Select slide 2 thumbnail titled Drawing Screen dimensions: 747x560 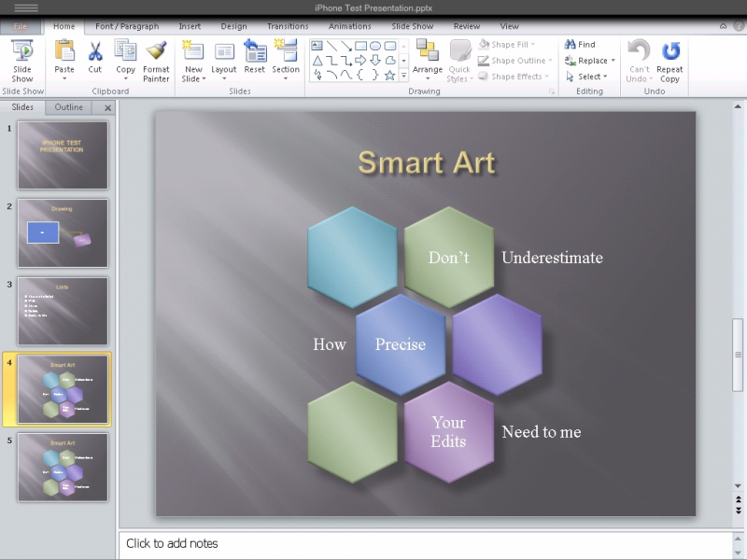[63, 233]
